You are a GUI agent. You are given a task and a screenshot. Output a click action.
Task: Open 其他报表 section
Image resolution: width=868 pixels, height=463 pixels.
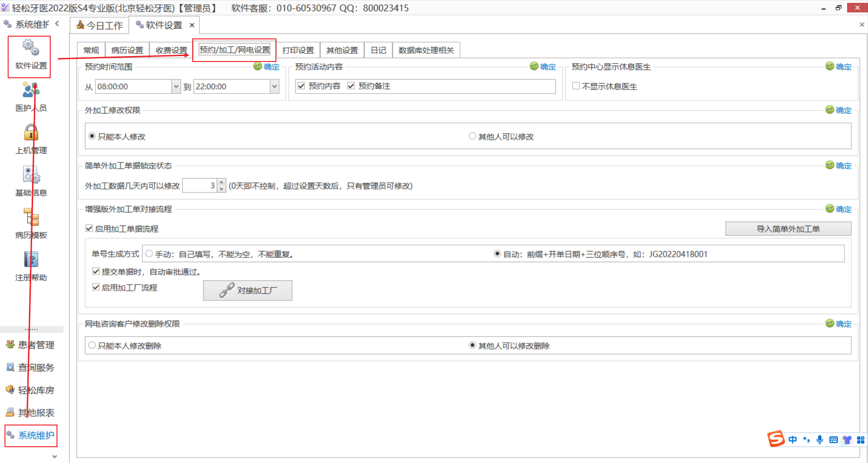(x=30, y=413)
